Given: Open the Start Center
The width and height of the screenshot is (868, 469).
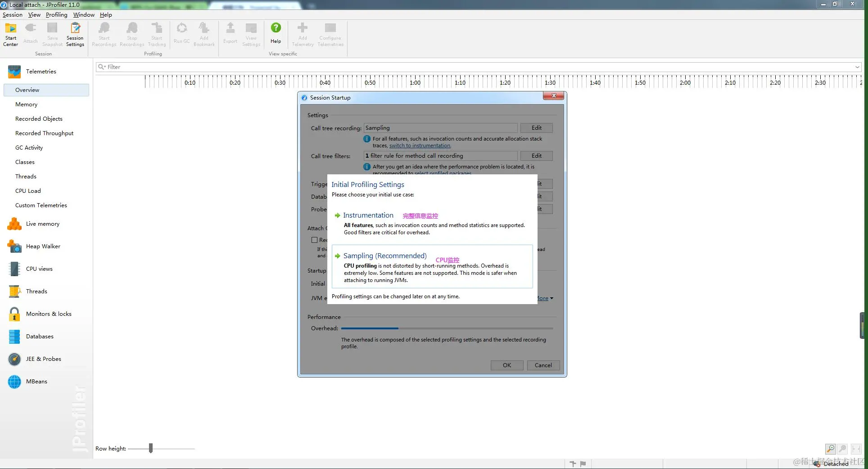Looking at the screenshot, I should coord(10,34).
